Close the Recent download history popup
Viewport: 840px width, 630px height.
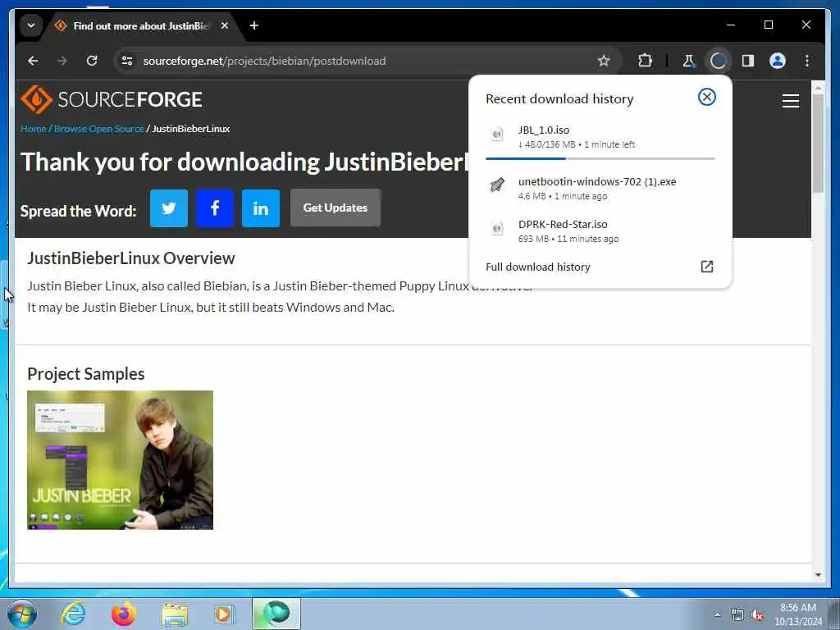coord(706,97)
